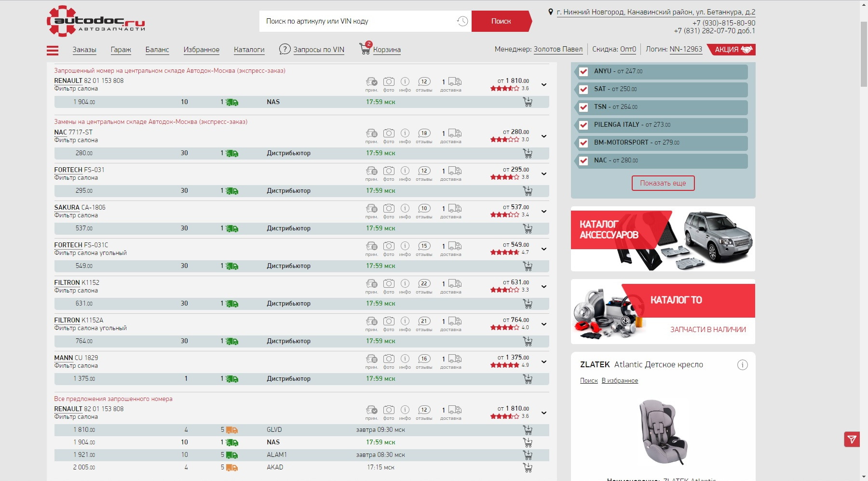Expand offers for MANN CU 1829
Image resolution: width=868 pixels, height=481 pixels.
point(544,362)
